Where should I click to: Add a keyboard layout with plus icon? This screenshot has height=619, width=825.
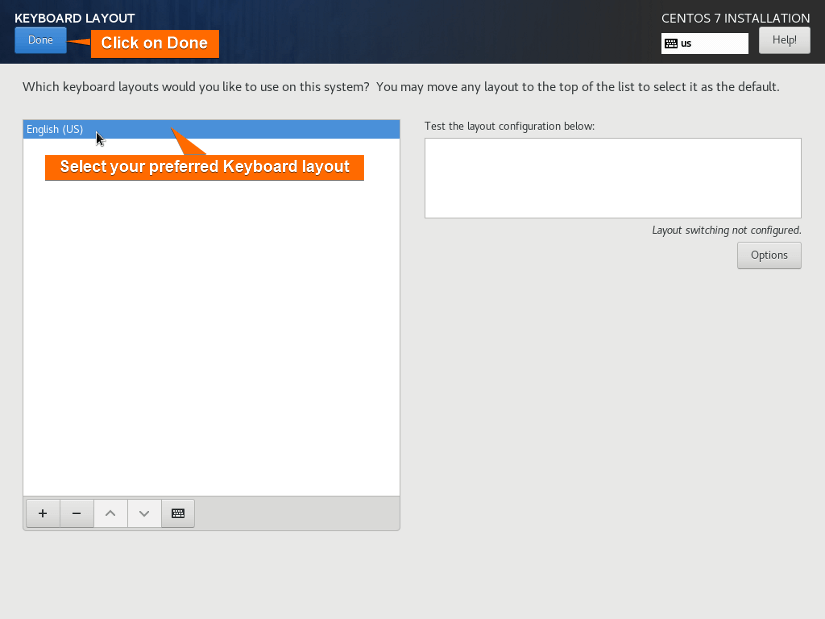pyautogui.click(x=43, y=513)
